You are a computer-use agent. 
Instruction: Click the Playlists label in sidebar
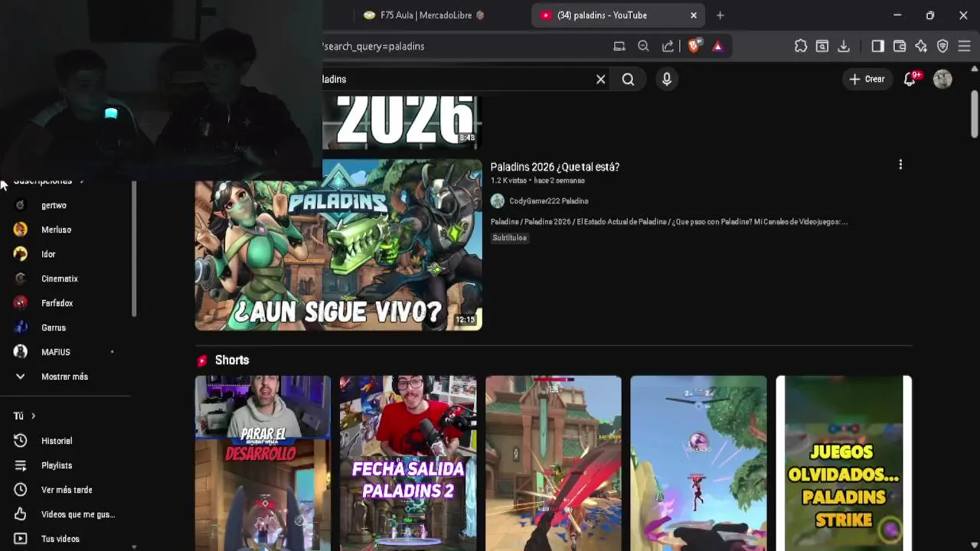57,465
